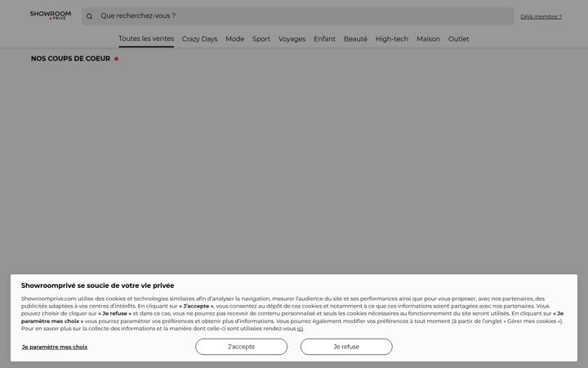Open the Beauté category

pyautogui.click(x=355, y=39)
